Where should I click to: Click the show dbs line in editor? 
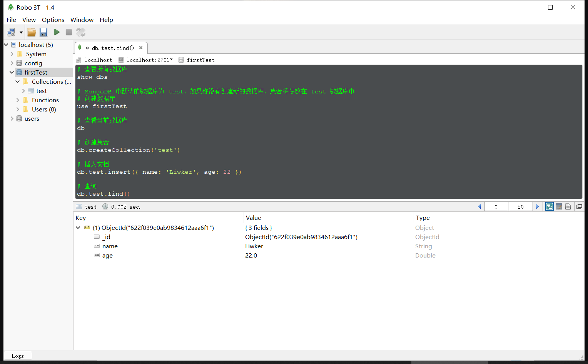pyautogui.click(x=92, y=77)
